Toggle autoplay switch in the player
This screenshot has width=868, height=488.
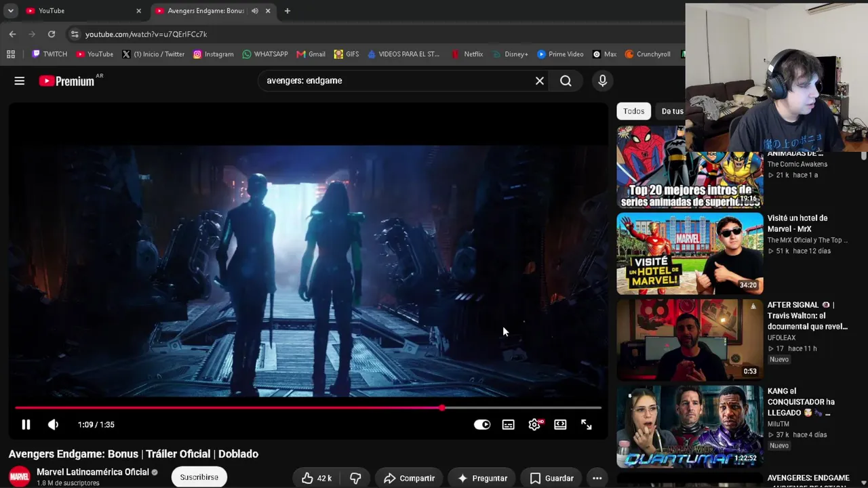click(482, 425)
